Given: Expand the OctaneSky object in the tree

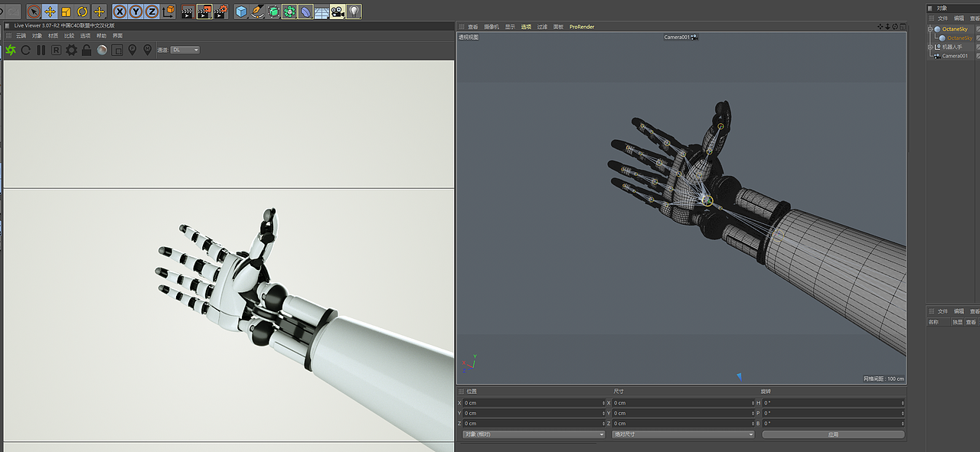Looking at the screenshot, I should click(931, 28).
